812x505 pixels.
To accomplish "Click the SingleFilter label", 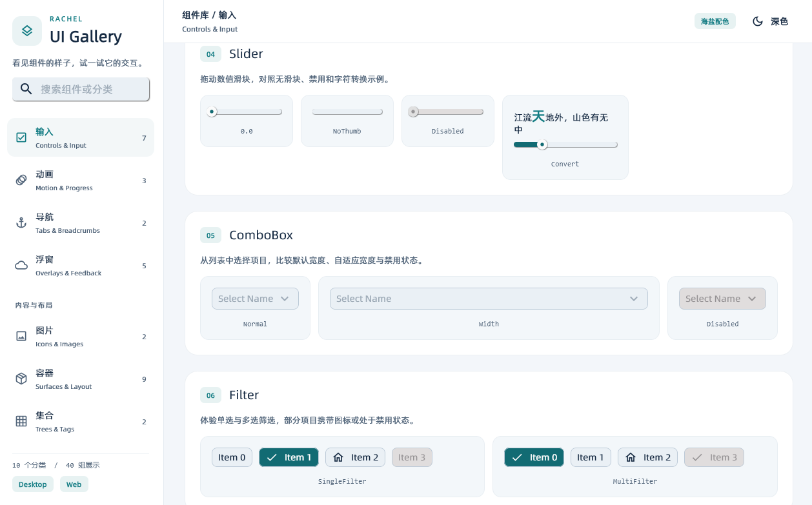I will coord(342,481).
